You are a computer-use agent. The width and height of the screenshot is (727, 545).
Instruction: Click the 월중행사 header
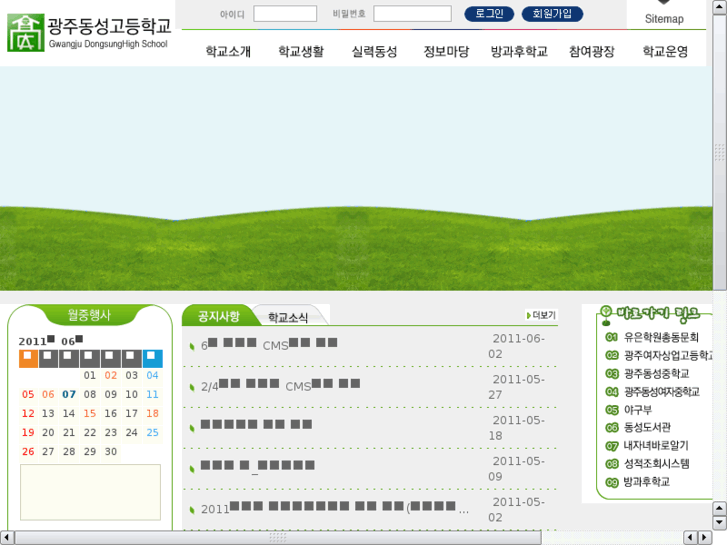click(x=89, y=315)
